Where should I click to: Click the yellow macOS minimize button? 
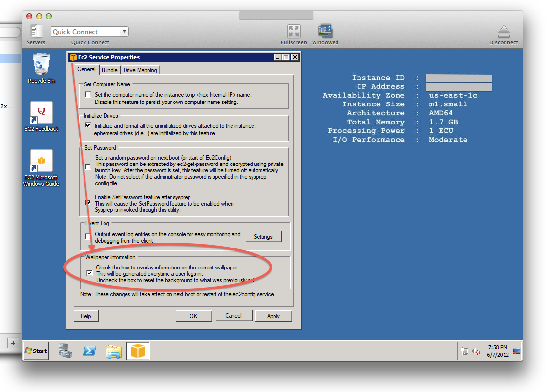tap(39, 16)
